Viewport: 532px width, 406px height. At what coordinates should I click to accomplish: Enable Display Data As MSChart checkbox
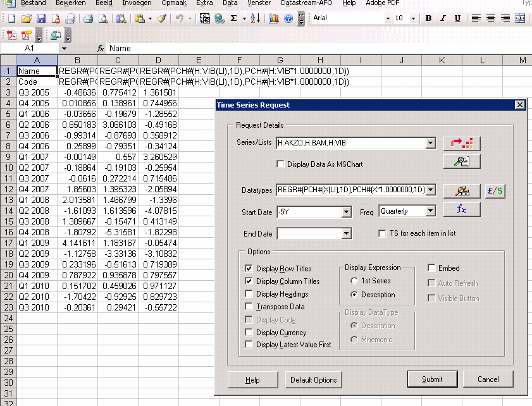[x=281, y=164]
